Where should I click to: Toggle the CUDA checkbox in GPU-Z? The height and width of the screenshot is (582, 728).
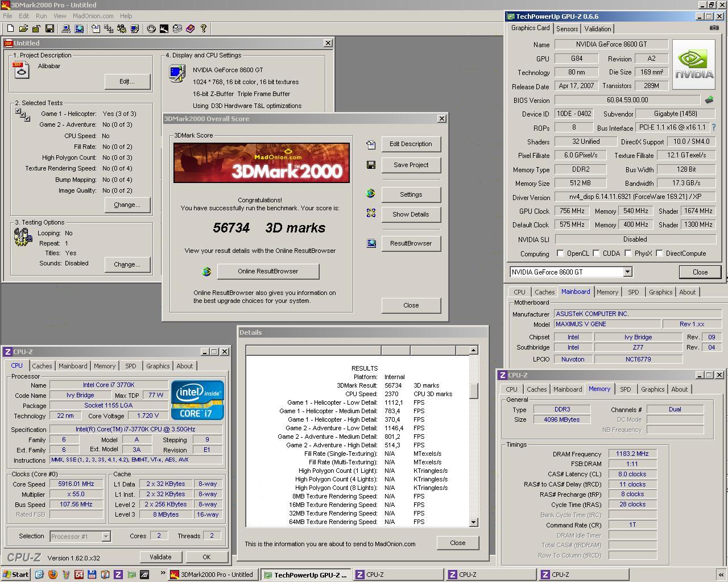point(596,253)
